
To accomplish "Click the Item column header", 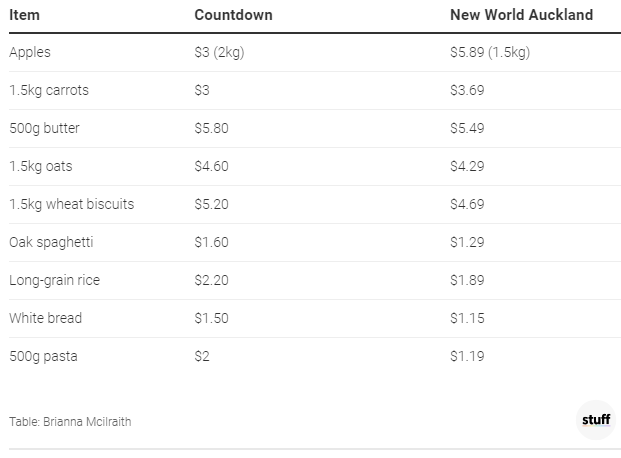I will coord(24,16).
